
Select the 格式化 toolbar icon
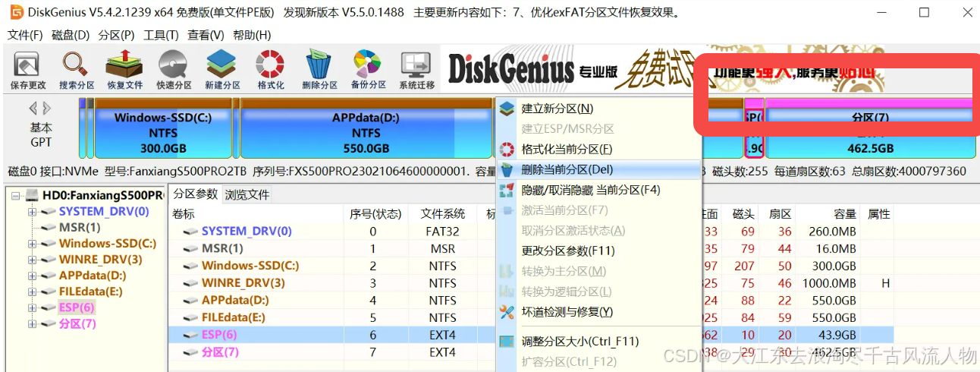pos(271,70)
